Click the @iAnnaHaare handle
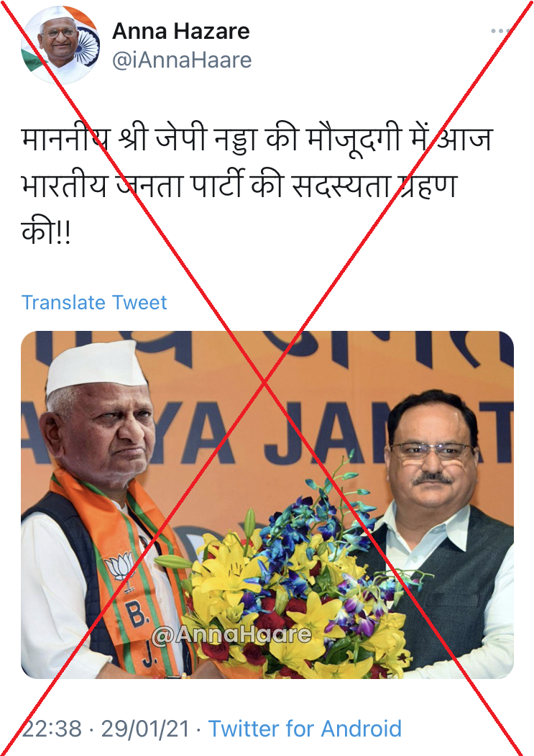534x756 pixels. click(x=182, y=60)
